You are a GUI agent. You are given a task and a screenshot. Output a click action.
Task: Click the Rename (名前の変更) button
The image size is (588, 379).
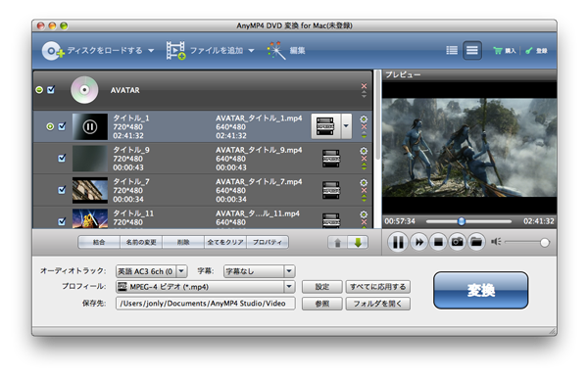pyautogui.click(x=141, y=242)
